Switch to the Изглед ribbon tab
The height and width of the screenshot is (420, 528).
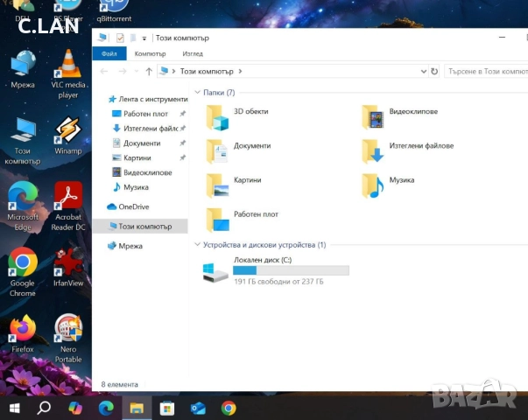pyautogui.click(x=193, y=54)
